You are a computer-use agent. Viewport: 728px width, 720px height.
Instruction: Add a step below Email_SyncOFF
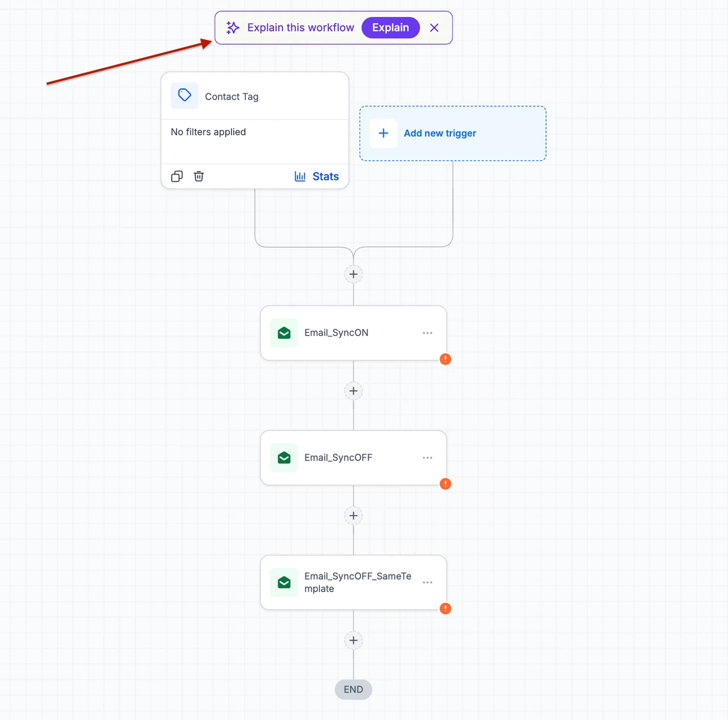point(353,515)
